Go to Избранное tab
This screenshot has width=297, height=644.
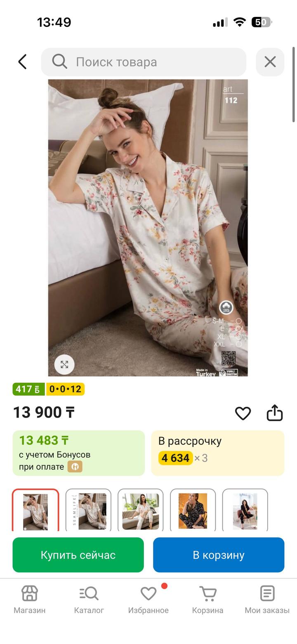(x=148, y=599)
